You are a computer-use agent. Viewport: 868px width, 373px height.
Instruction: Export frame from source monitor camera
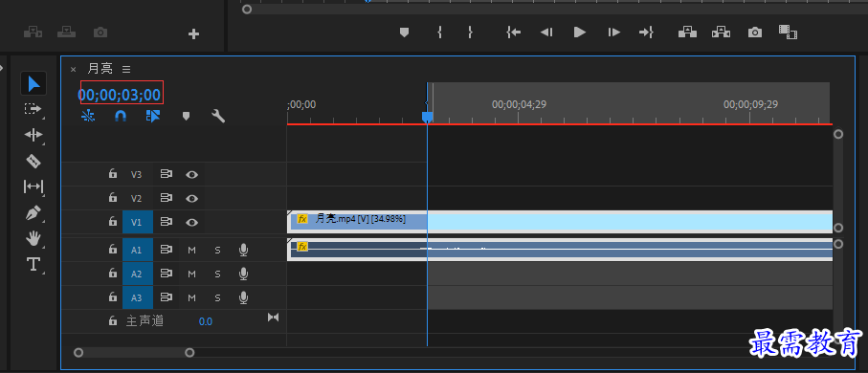(x=100, y=33)
